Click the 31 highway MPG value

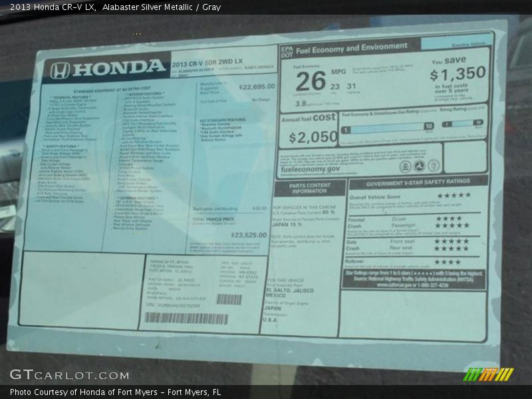[x=351, y=86]
